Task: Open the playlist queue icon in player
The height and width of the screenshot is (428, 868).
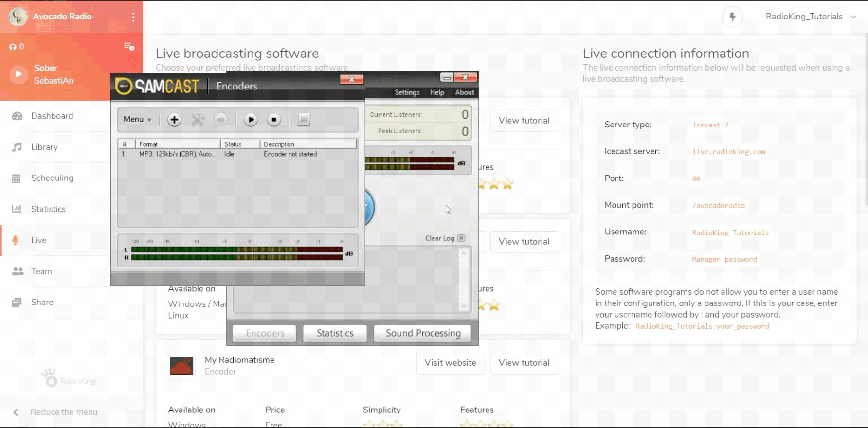Action: coord(129,46)
